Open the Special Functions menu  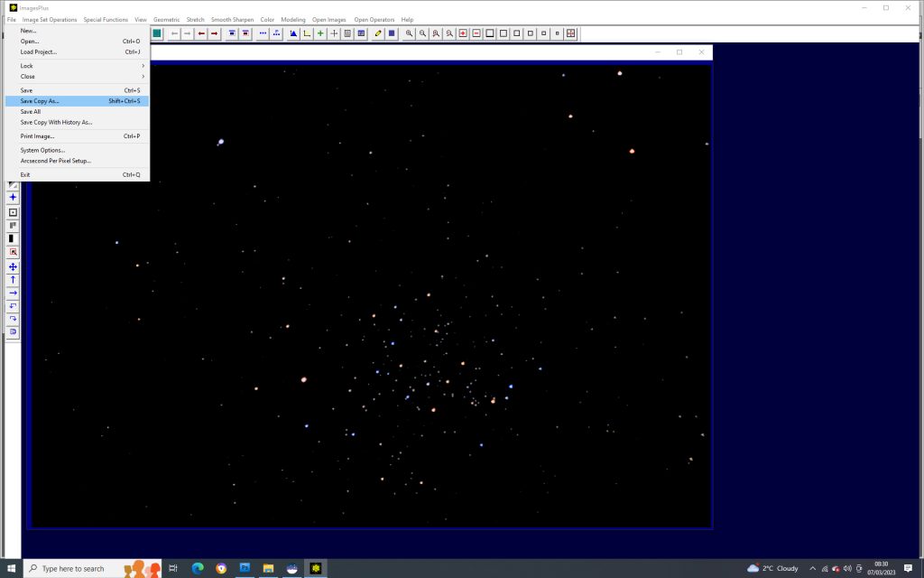106,20
